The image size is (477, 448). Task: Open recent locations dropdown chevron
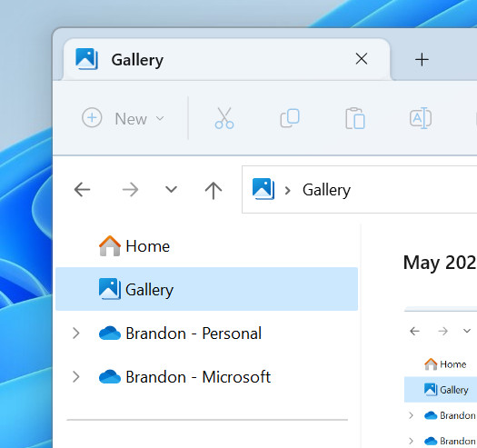tap(171, 190)
